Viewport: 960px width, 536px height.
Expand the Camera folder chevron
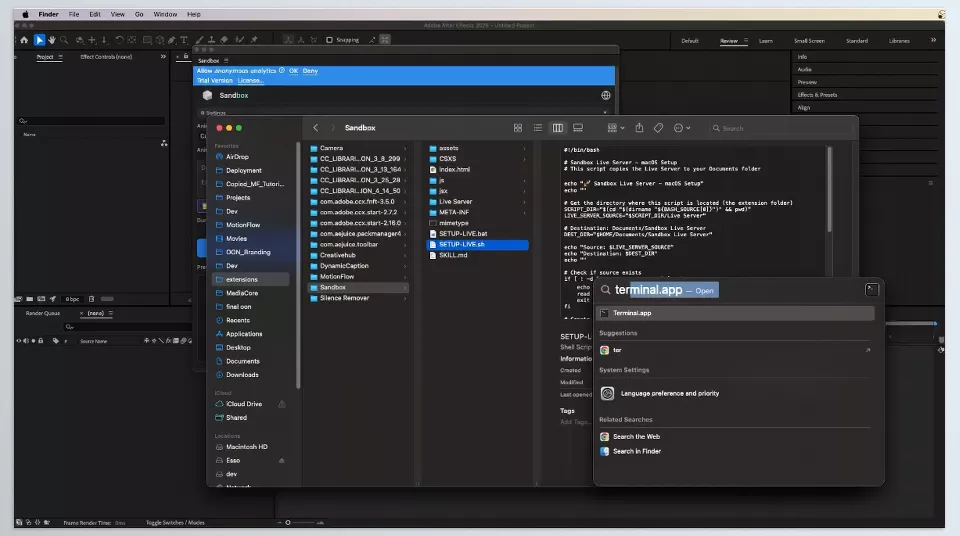click(x=405, y=148)
